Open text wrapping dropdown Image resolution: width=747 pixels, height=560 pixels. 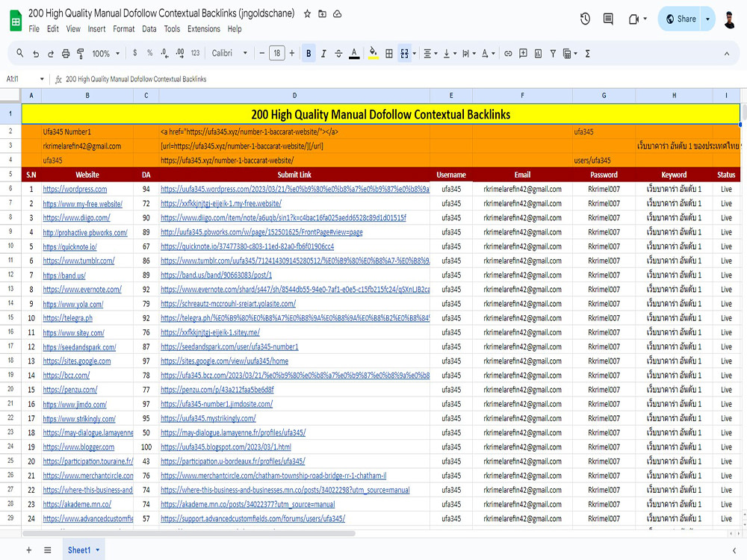coord(469,54)
